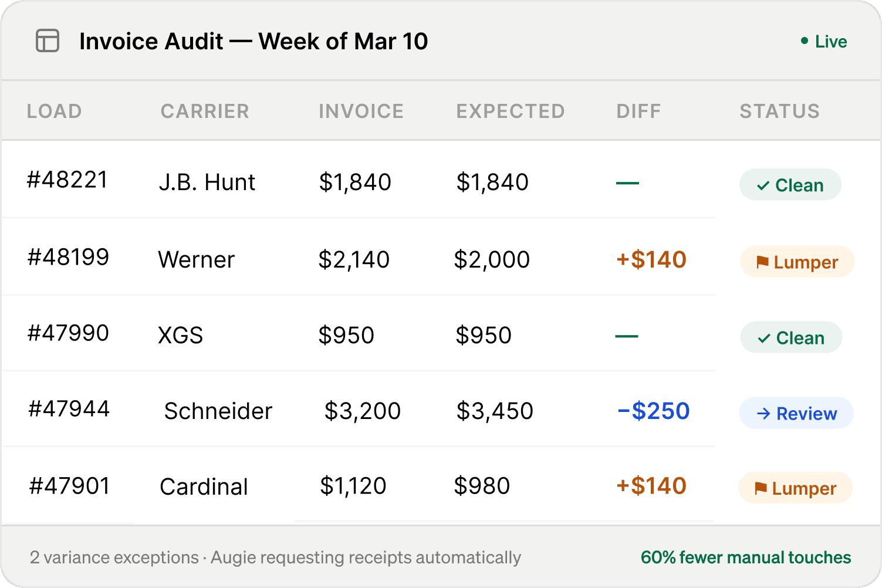Click checkmark icon in XGS Clean badge
Screen dimensions: 882x588
(x=764, y=339)
